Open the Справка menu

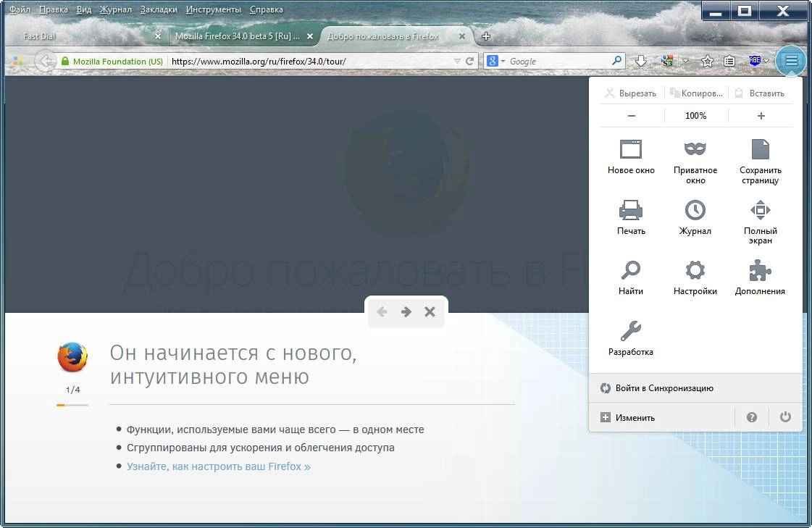pos(266,9)
